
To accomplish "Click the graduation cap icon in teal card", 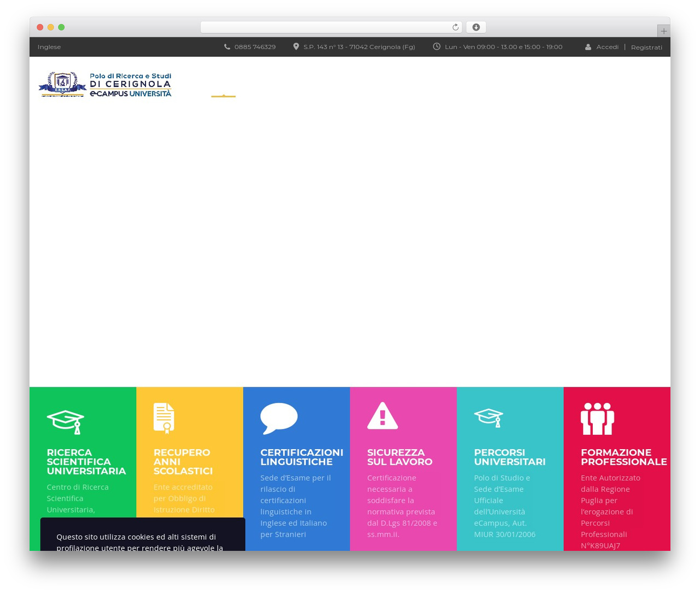I will [x=488, y=418].
